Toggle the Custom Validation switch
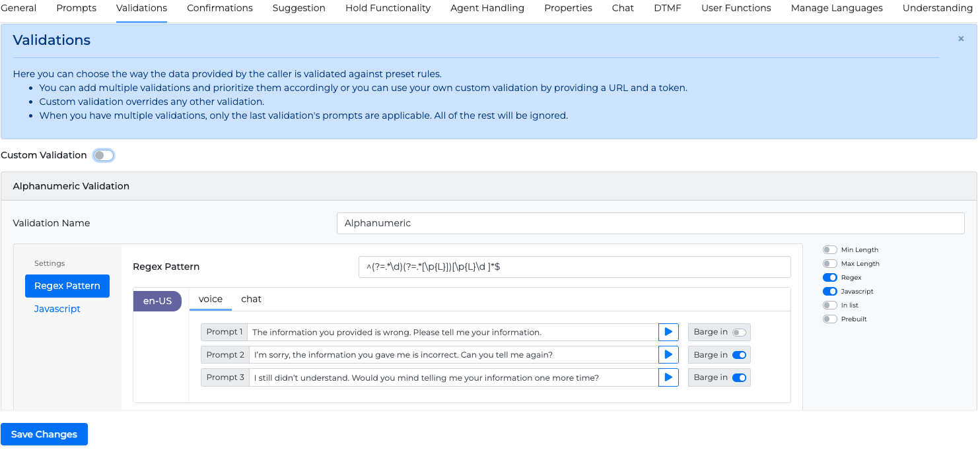 coord(103,156)
